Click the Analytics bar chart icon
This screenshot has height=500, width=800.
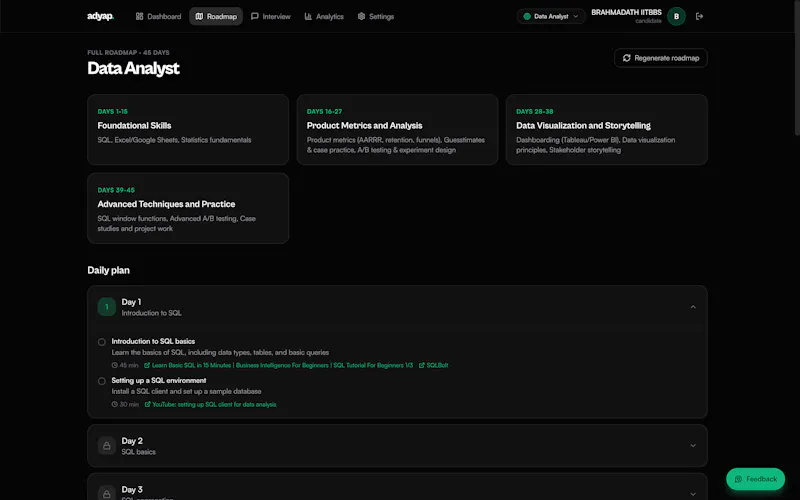pyautogui.click(x=308, y=16)
